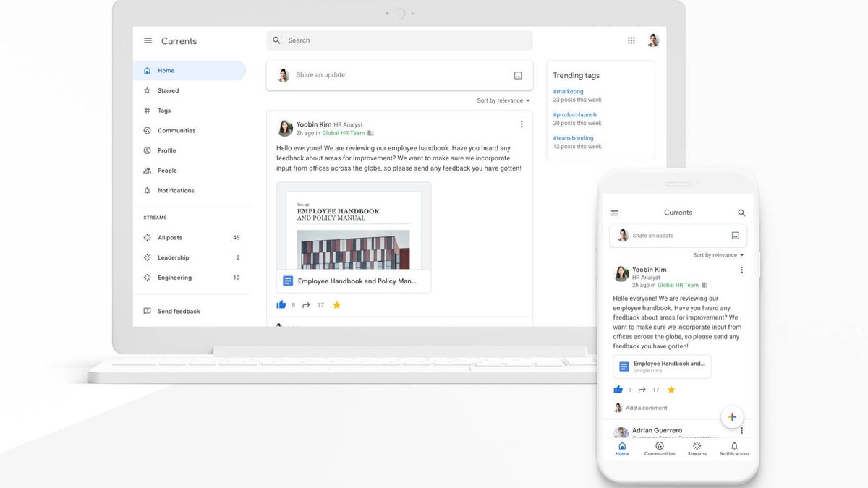Click the Send feedback icon in sidebar
This screenshot has width=868, height=488.
148,312
